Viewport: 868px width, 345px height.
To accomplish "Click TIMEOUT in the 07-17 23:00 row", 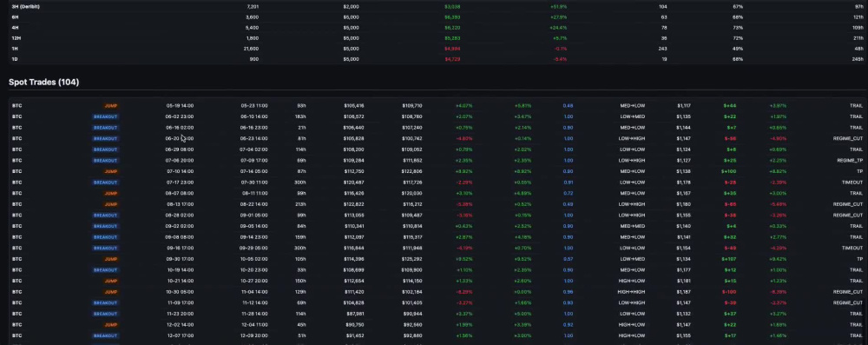I will coord(852,182).
